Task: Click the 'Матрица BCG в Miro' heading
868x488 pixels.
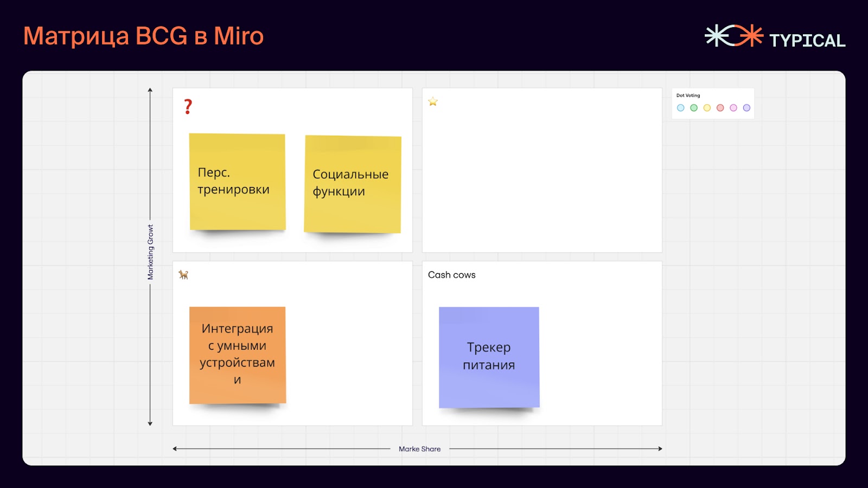Action: [x=143, y=36]
